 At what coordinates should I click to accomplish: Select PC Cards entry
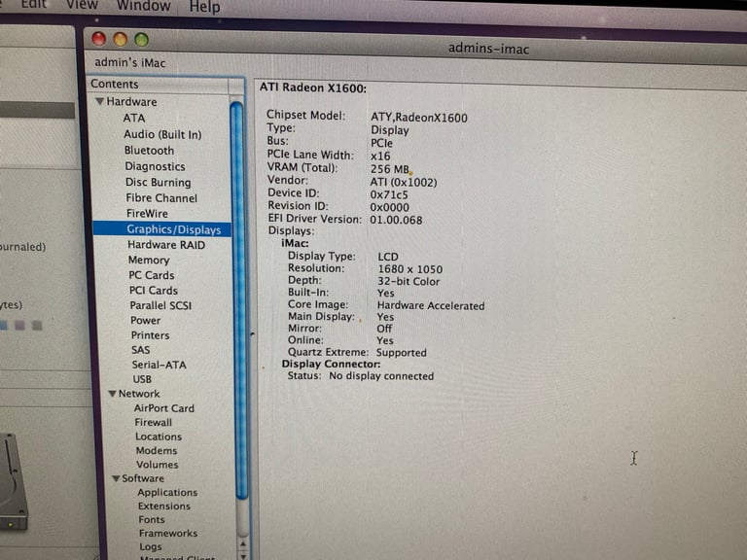click(152, 275)
